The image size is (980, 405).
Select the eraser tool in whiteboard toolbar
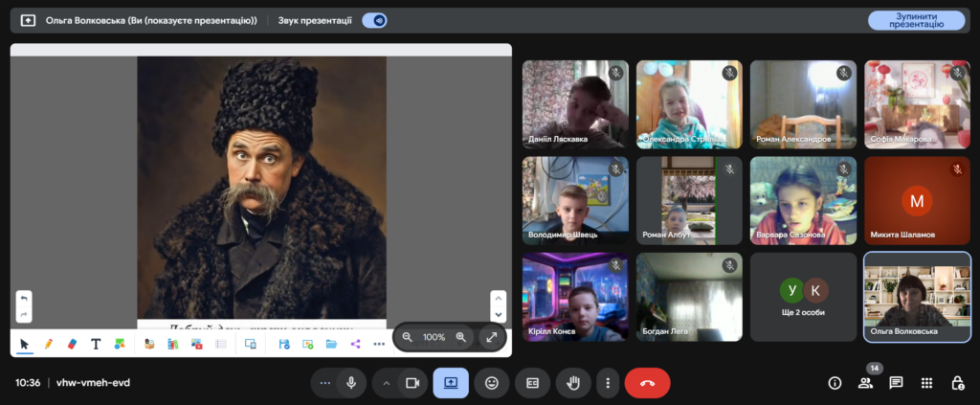point(72,344)
